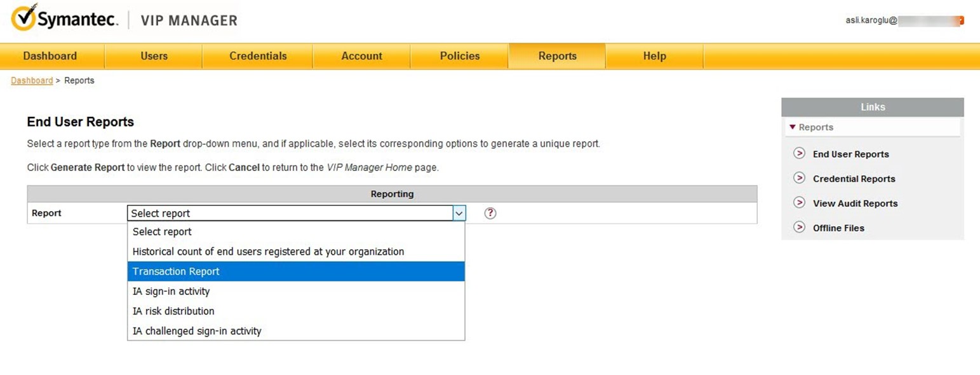980x375 pixels.
Task: Click the Links panel header
Action: tap(873, 107)
